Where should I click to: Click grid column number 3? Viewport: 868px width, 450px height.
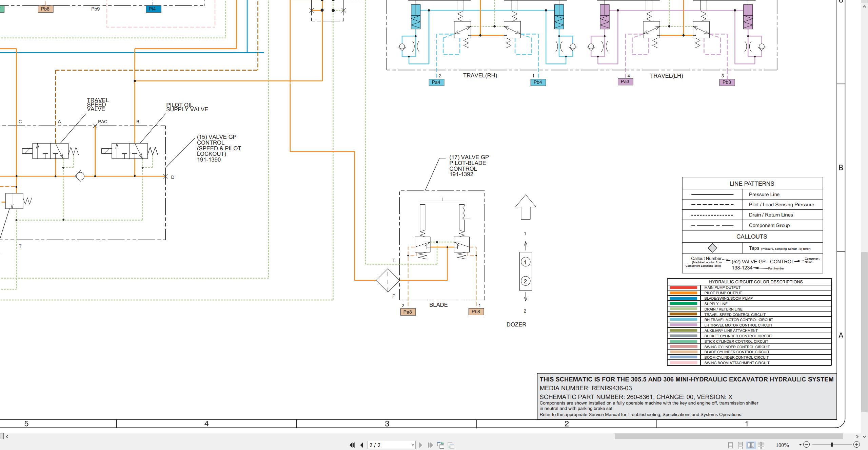click(387, 424)
